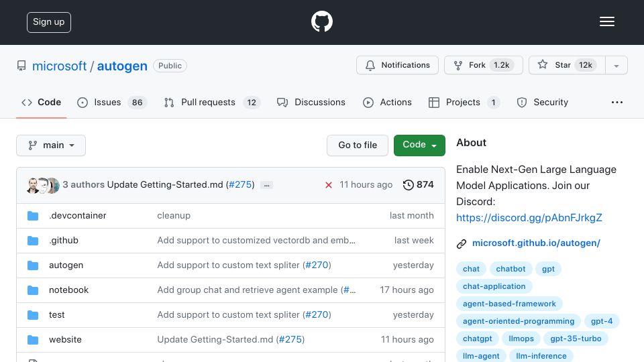Open the autogen folder
644x362 pixels.
[x=66, y=265]
